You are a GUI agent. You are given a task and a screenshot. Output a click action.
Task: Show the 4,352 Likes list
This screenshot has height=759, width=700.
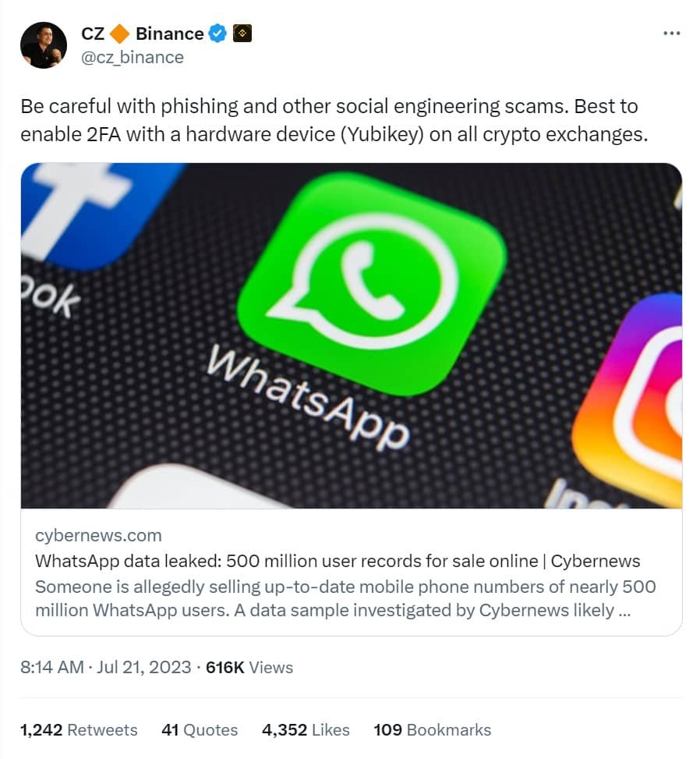pyautogui.click(x=306, y=729)
